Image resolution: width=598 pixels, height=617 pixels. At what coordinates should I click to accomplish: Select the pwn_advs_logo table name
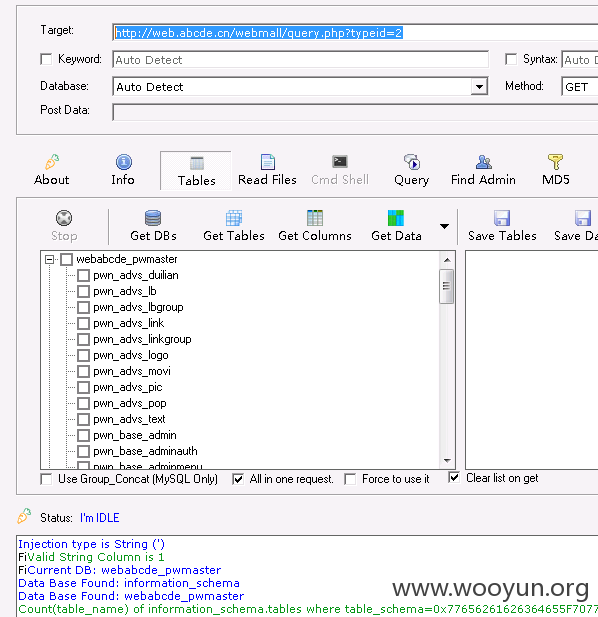click(x=131, y=355)
